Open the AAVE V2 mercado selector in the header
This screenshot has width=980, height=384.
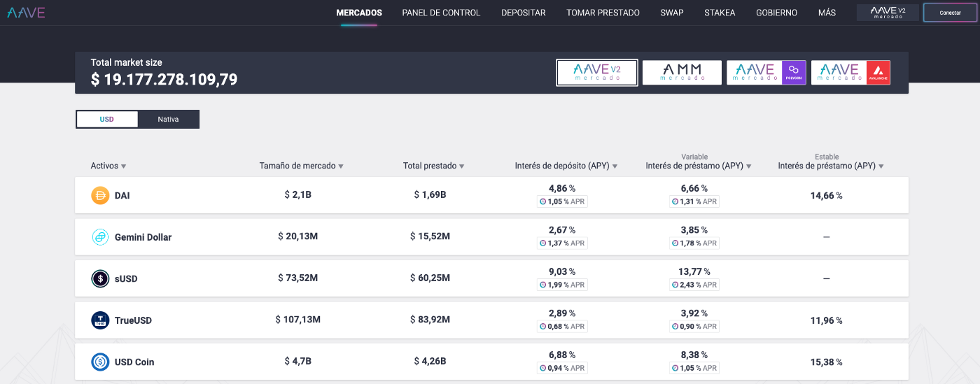[x=888, y=13]
